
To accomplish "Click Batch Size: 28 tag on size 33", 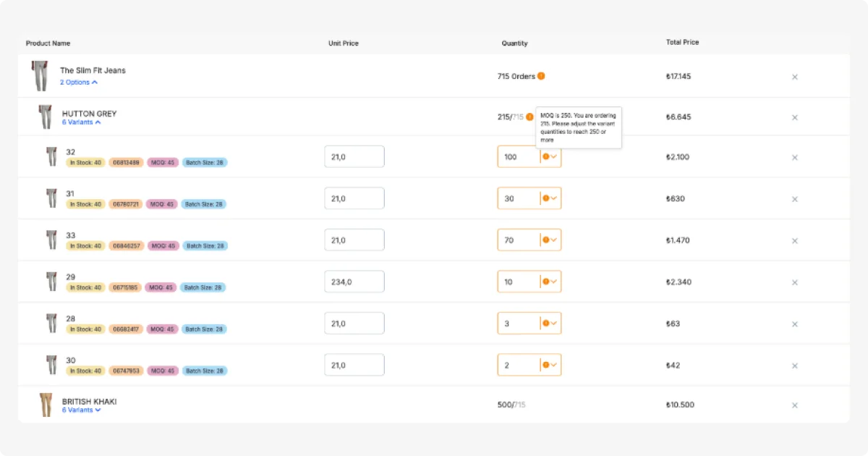I will coord(205,246).
